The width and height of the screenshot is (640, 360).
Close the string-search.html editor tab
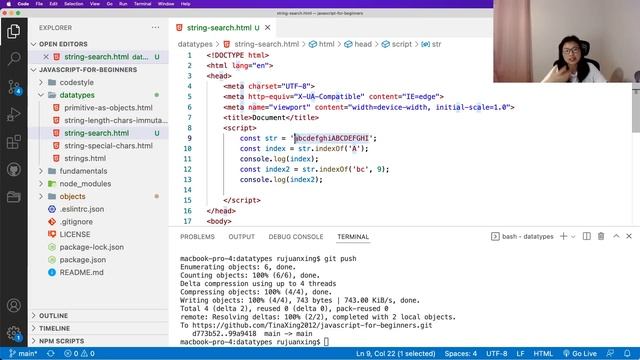tap(268, 27)
